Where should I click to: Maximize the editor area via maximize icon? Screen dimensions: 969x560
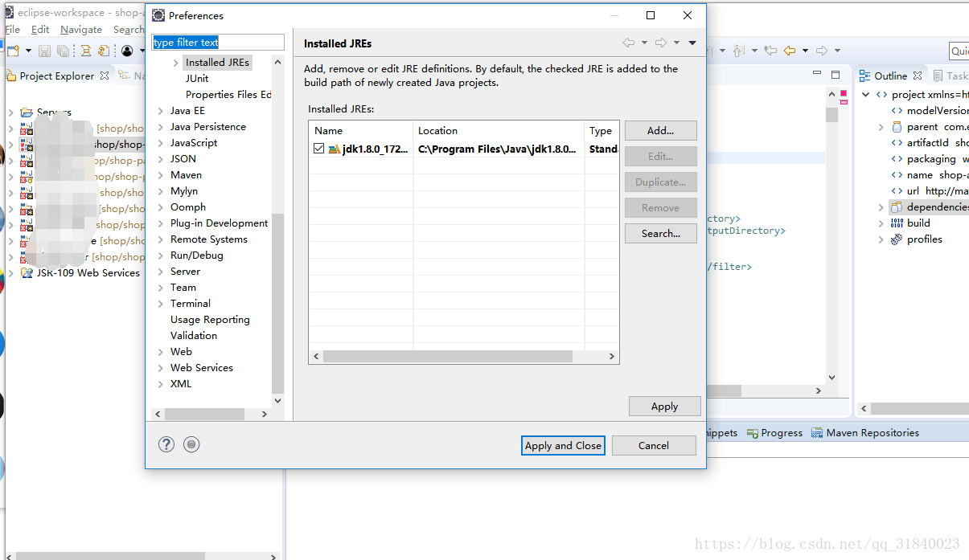coord(836,75)
